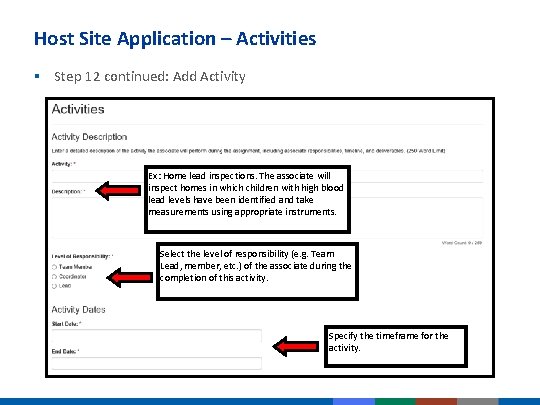Click the Host Site Application slide title
This screenshot has height=405, width=540.
tap(175, 39)
